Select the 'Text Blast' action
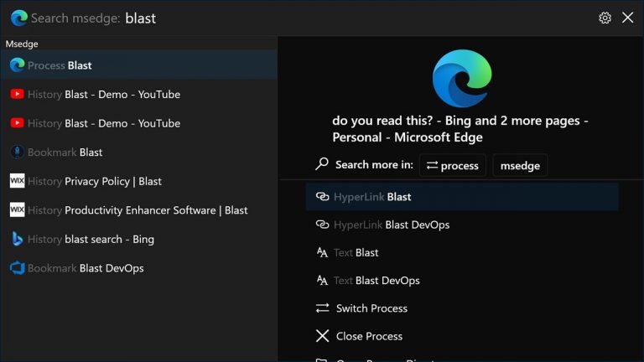This screenshot has width=644, height=362. click(x=462, y=252)
